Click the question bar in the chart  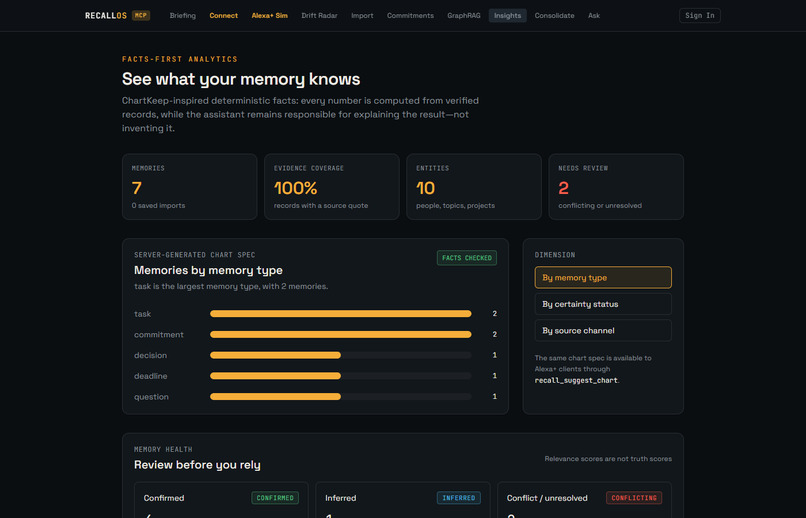coord(275,397)
